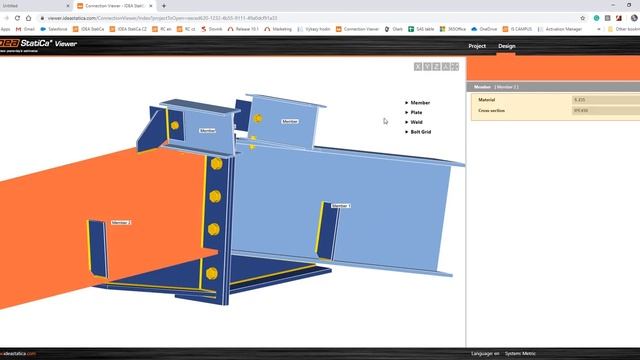Click the top-left Member label in model

point(207,131)
